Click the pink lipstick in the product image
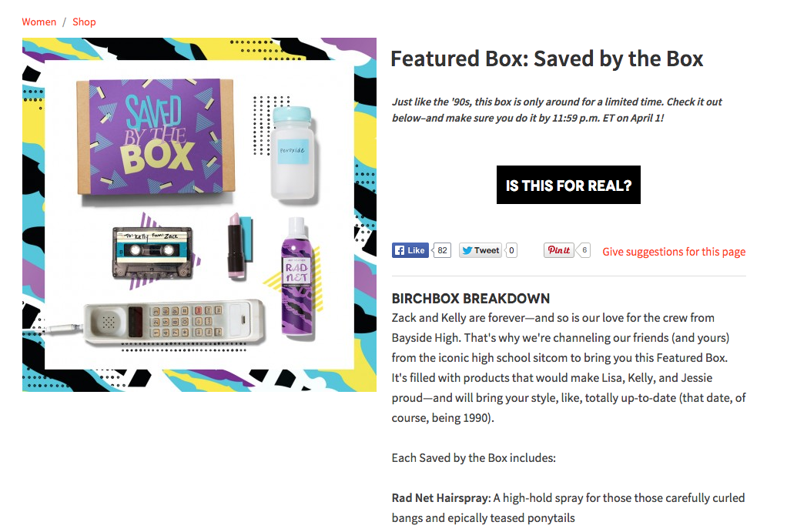797x532 pixels. pos(236,246)
